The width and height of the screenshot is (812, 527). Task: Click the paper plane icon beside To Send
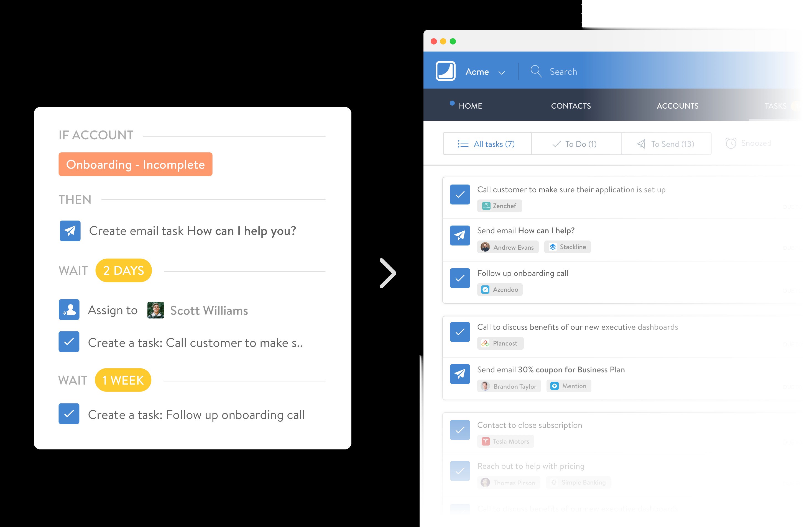pos(641,144)
